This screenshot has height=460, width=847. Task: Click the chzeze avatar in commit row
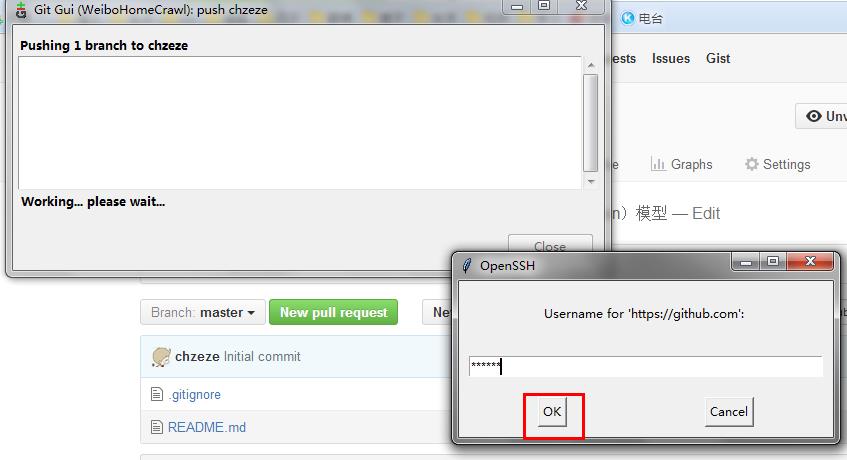click(161, 357)
